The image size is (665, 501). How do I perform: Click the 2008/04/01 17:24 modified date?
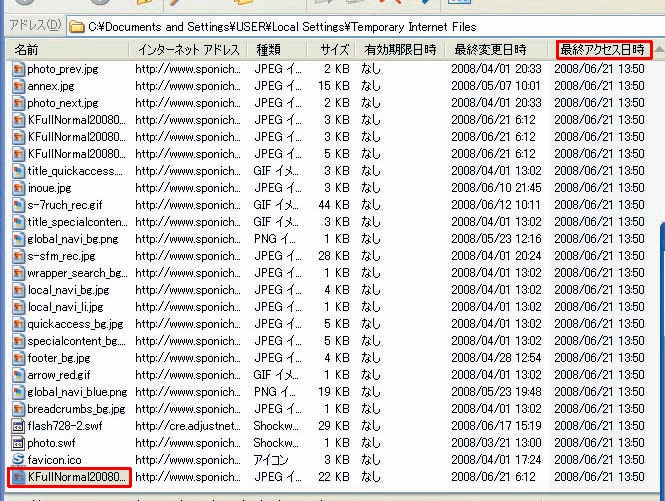click(496, 459)
